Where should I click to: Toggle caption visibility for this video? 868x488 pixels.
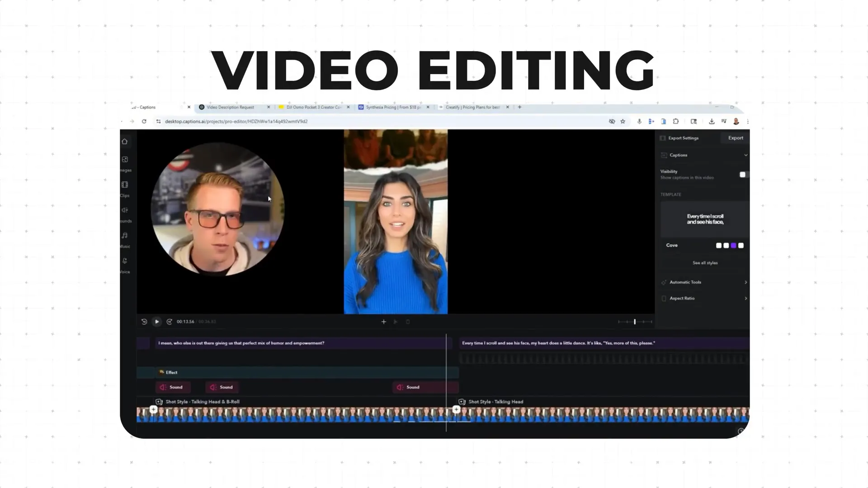pyautogui.click(x=743, y=174)
